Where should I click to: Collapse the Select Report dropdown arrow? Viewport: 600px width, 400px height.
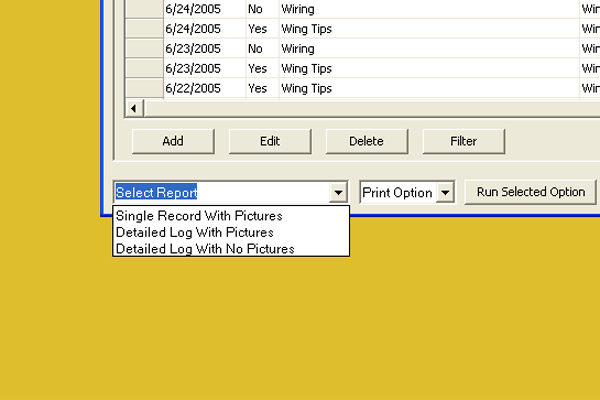[339, 193]
